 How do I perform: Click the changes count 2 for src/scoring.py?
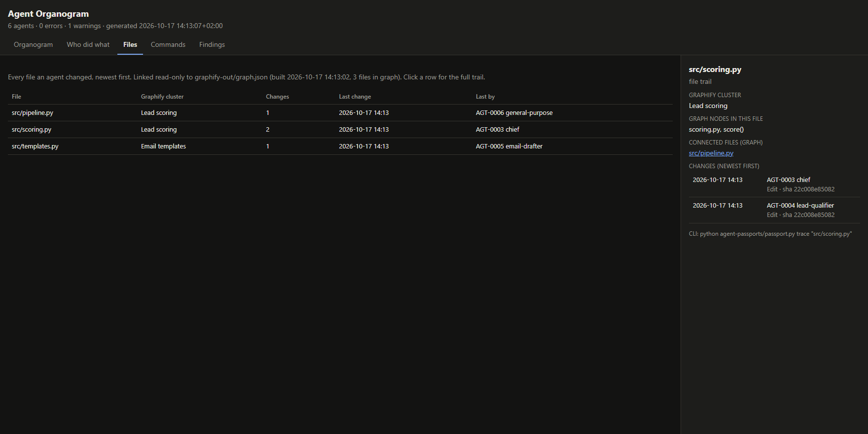[268, 130]
